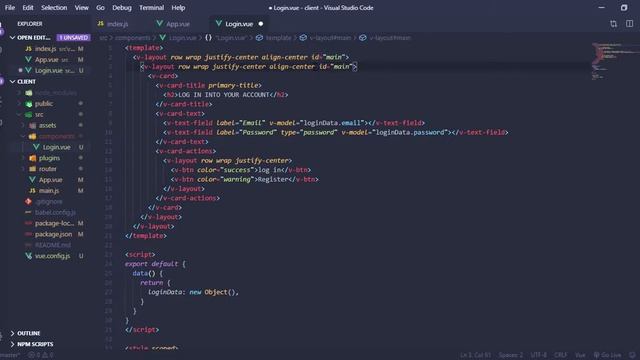Click the Vue icon of vue.config.js in the tree

pos(29,256)
